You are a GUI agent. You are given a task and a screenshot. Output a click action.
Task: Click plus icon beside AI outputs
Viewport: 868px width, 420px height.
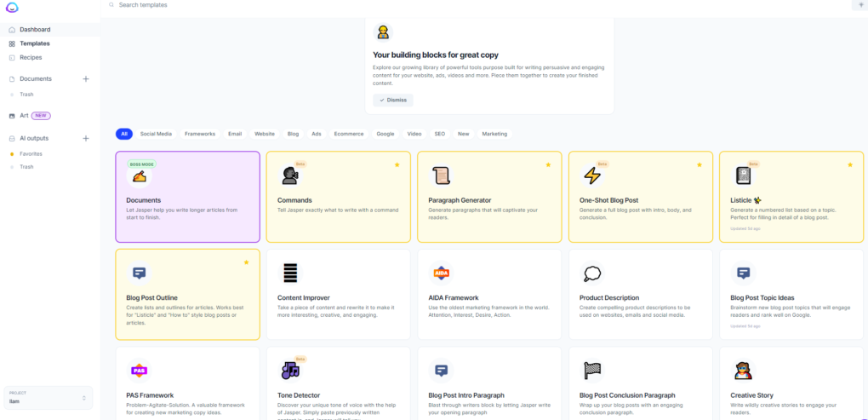(86, 138)
